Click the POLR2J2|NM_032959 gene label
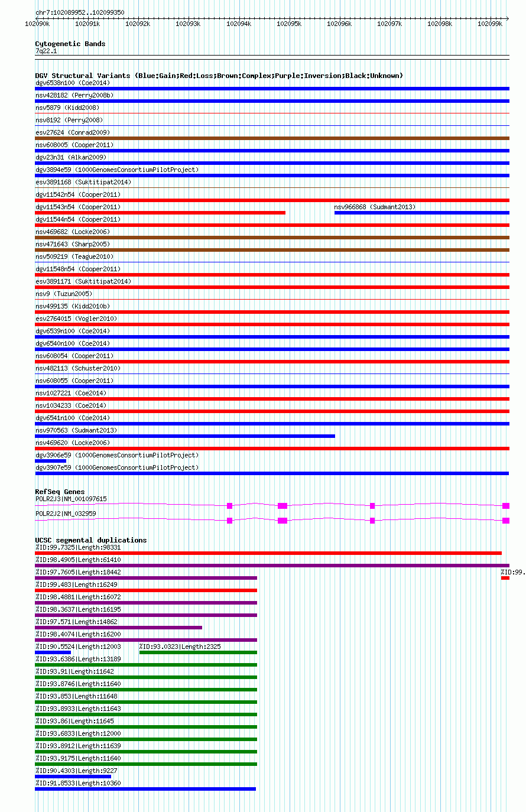The width and height of the screenshot is (526, 812). [x=66, y=514]
